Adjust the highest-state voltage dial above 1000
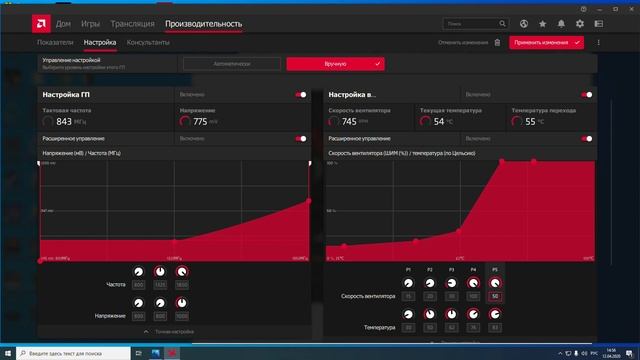640x360 pixels. coord(182,303)
